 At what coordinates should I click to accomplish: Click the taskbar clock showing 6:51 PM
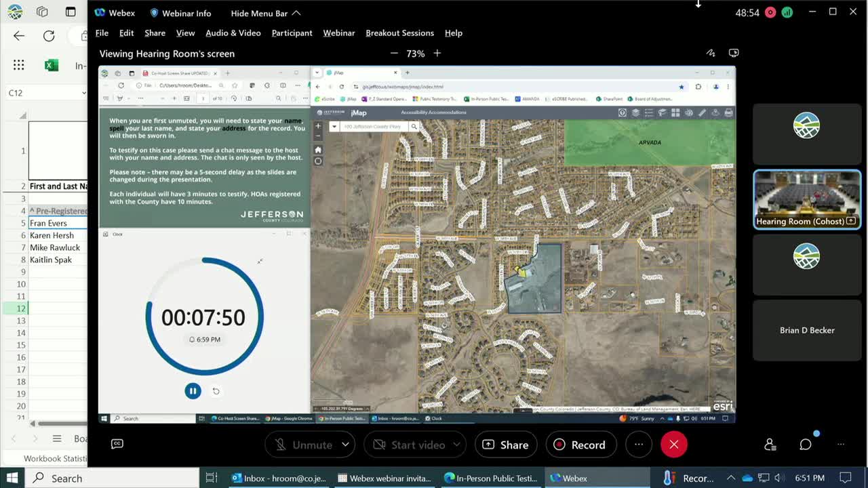click(x=809, y=478)
